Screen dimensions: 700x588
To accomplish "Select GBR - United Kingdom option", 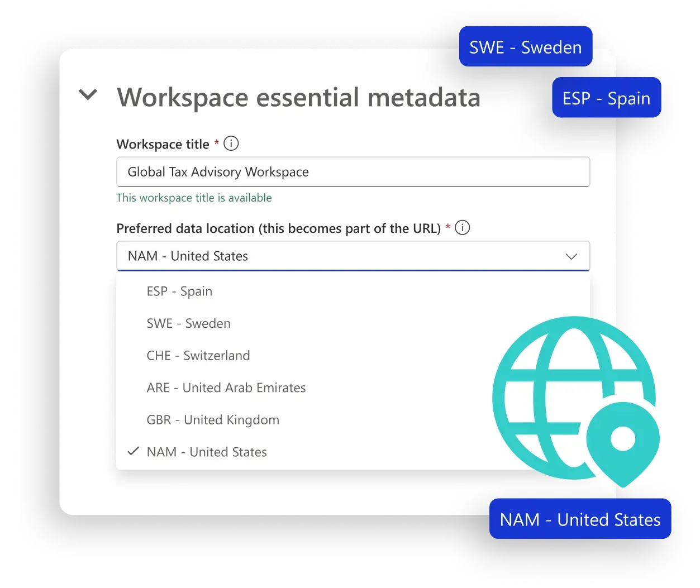I will pos(213,419).
